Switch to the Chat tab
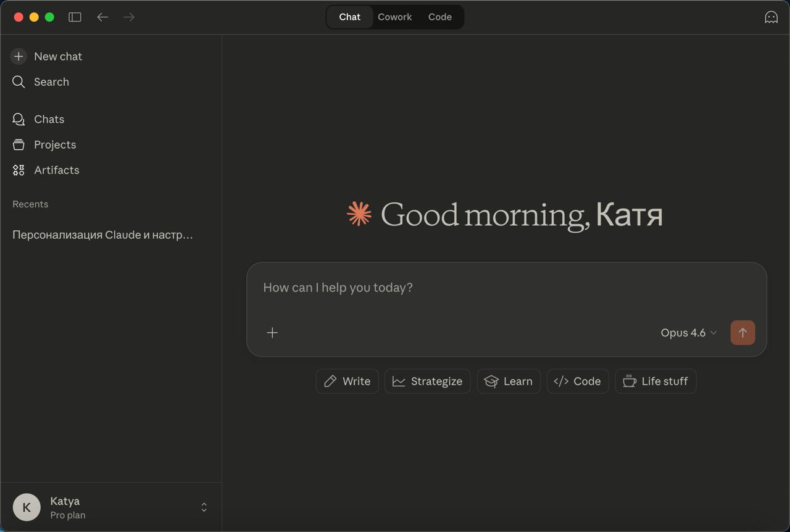This screenshot has height=532, width=790. click(x=349, y=17)
